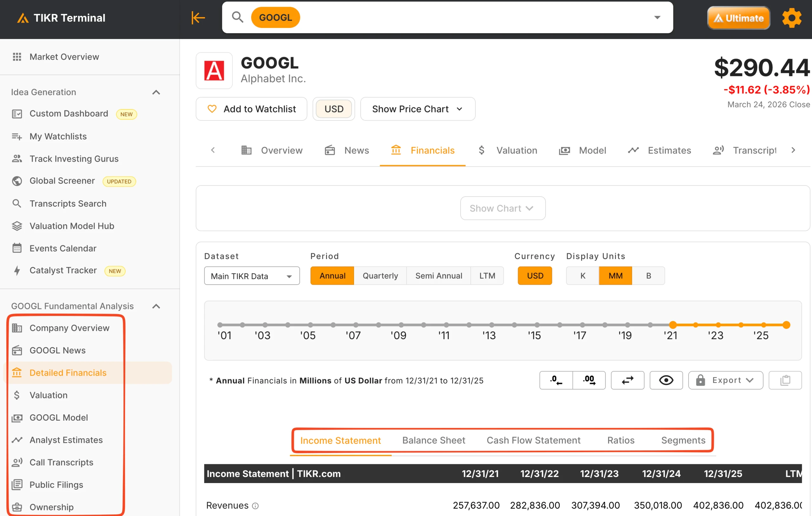Collapse the Idea Generation section
The width and height of the screenshot is (812, 516).
point(156,92)
